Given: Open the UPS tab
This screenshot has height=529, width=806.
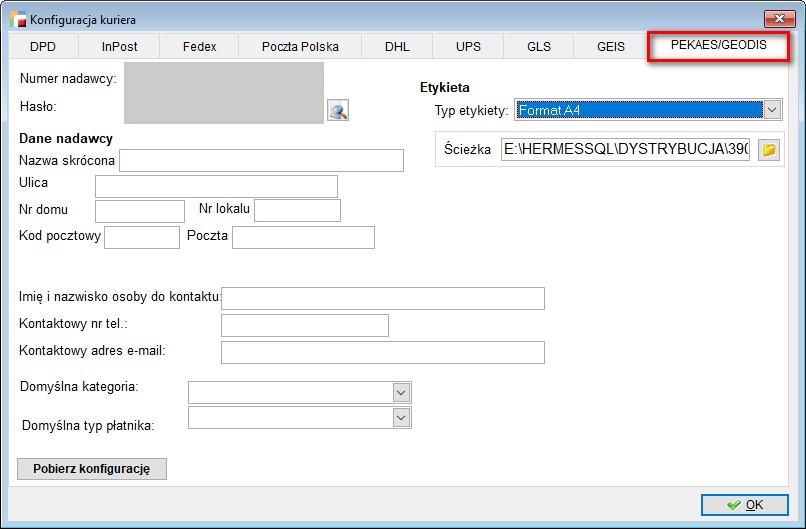Looking at the screenshot, I should coord(468,46).
